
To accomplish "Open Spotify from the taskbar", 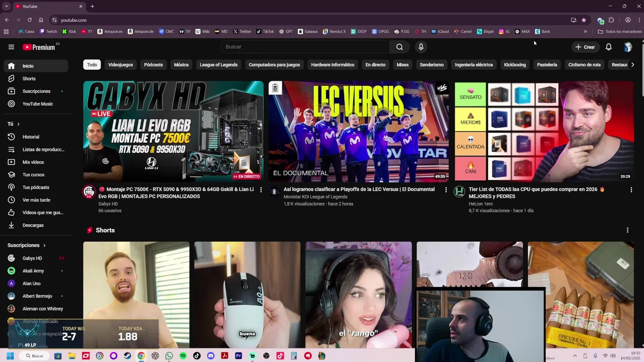I will pos(183,355).
